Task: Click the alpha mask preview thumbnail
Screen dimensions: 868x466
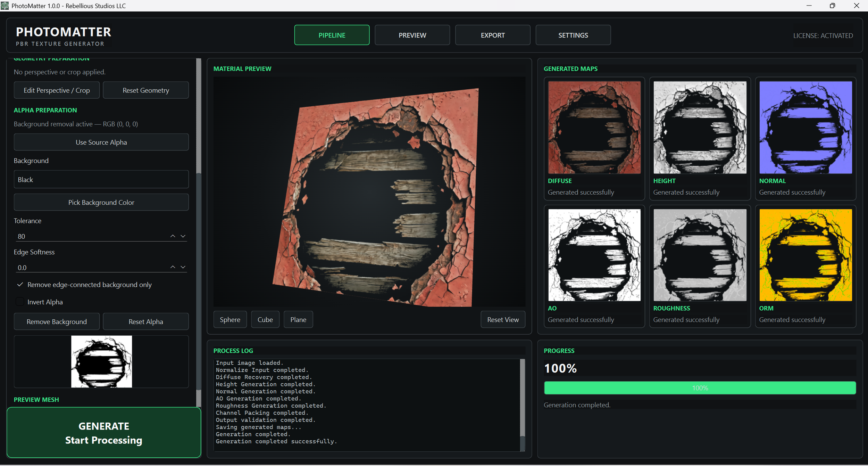Action: (101, 361)
